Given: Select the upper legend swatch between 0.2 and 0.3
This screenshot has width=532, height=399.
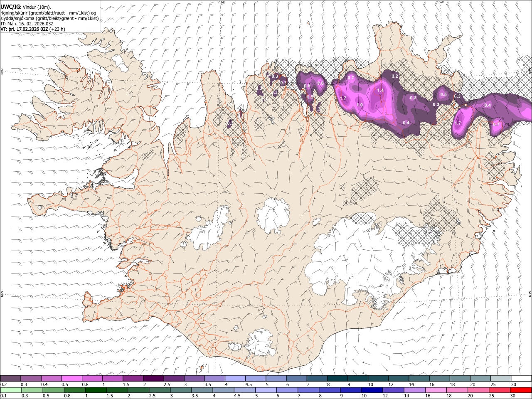Looking at the screenshot, I should (10, 378).
